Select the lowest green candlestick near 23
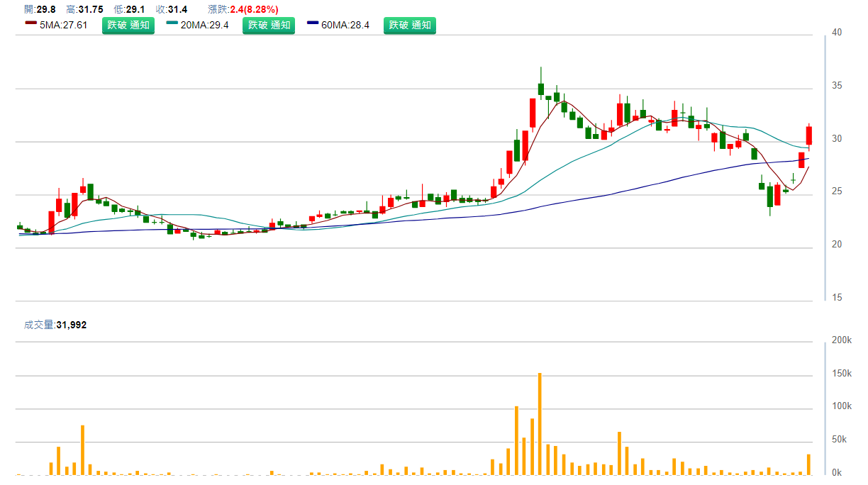The width and height of the screenshot is (868, 485). click(x=770, y=196)
